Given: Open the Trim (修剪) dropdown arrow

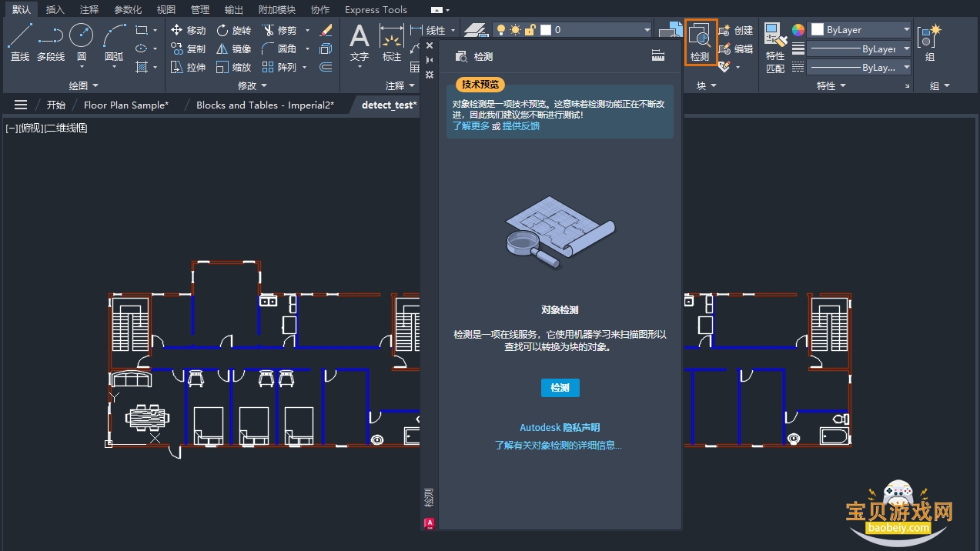Looking at the screenshot, I should pyautogui.click(x=307, y=30).
